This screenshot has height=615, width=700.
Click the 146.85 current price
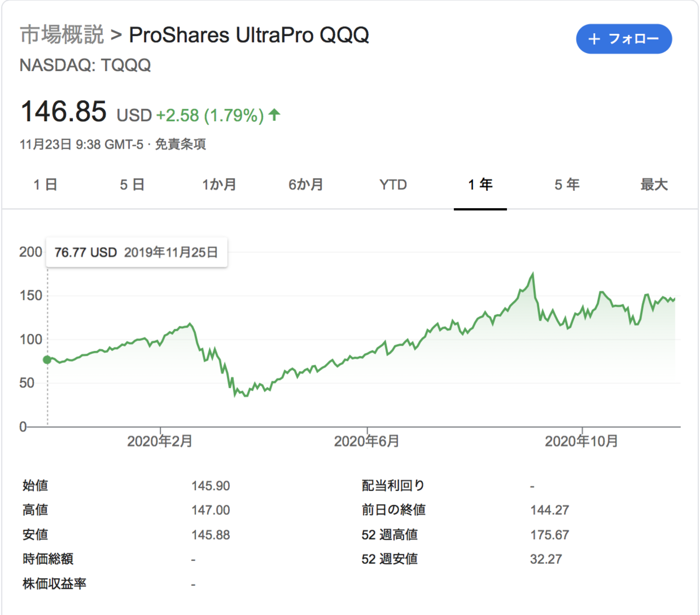tap(64, 111)
